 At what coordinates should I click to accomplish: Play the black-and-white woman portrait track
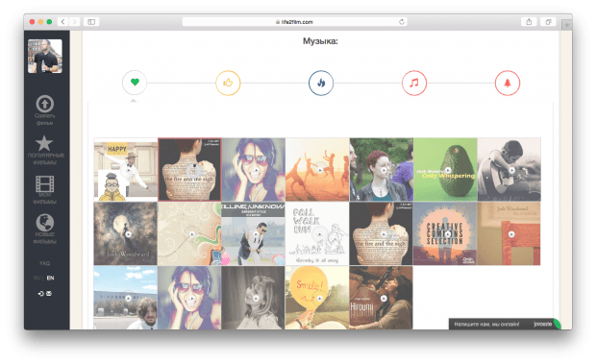[257, 298]
